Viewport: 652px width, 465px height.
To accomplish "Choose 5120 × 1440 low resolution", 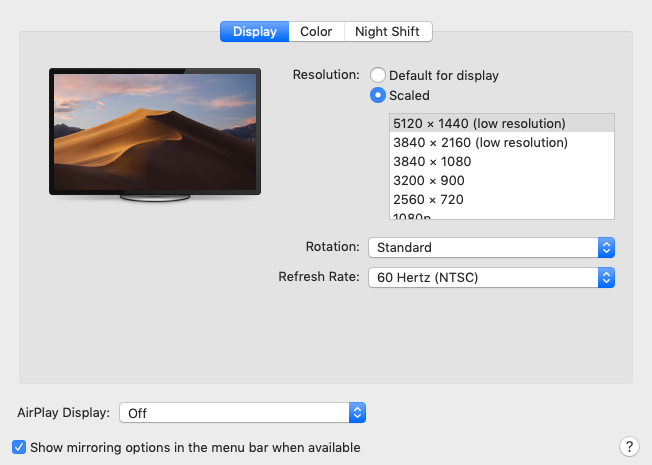I will pos(480,123).
